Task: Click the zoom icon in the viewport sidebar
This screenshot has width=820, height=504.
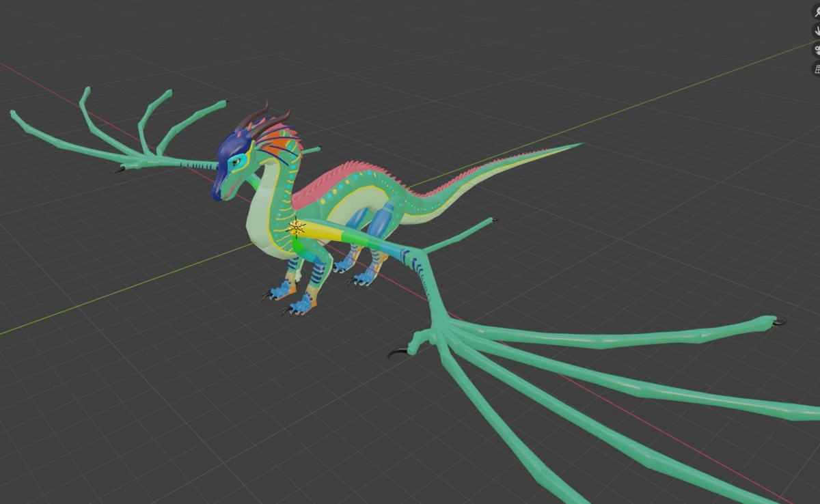Action: click(818, 12)
